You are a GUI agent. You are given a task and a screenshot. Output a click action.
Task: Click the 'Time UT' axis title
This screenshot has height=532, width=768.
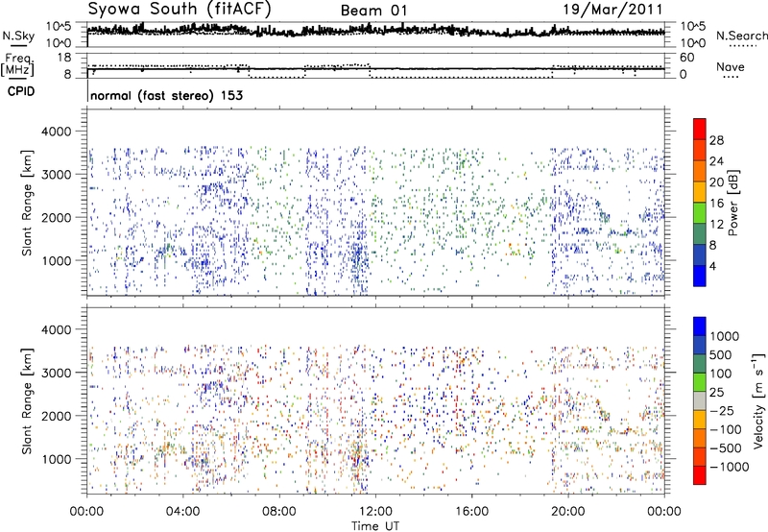(375, 526)
